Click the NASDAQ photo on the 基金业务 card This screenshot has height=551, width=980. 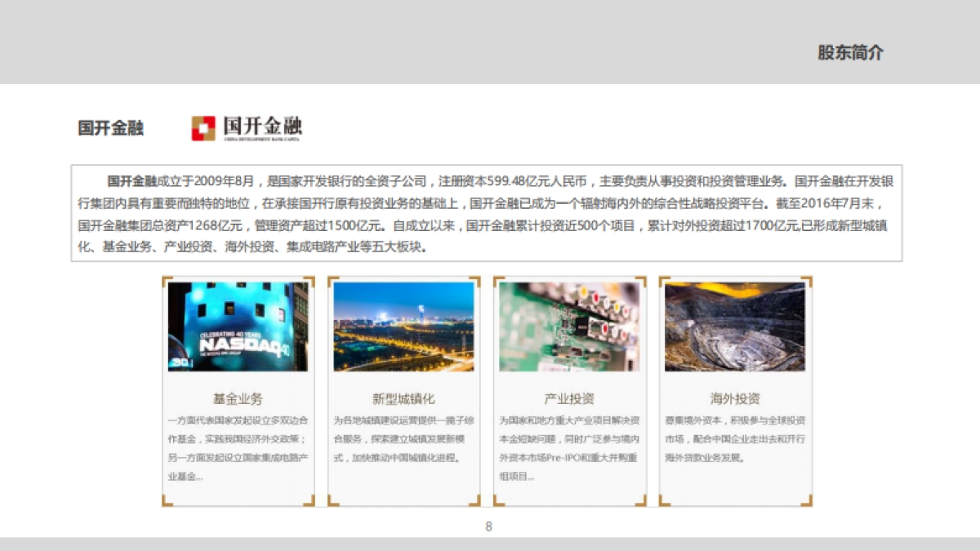238,327
